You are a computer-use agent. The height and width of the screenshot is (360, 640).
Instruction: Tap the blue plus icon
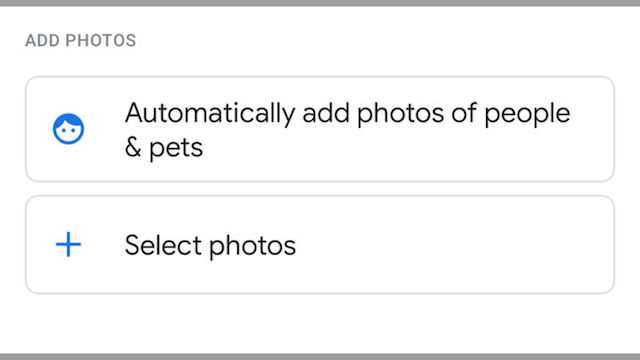(69, 244)
